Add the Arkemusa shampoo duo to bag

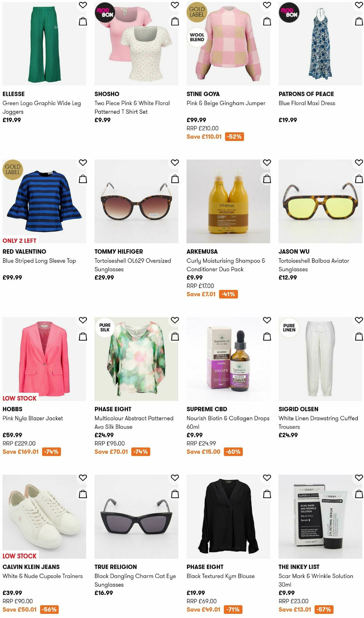click(x=266, y=179)
